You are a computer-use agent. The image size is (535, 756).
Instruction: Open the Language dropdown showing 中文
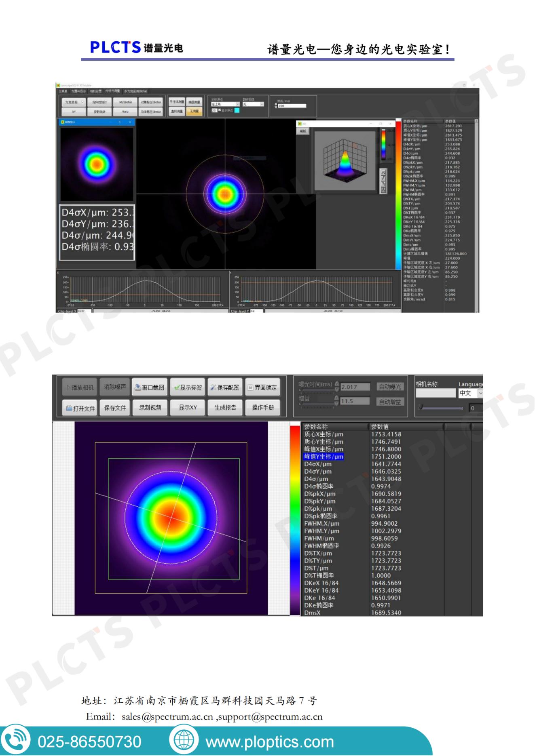(480, 393)
